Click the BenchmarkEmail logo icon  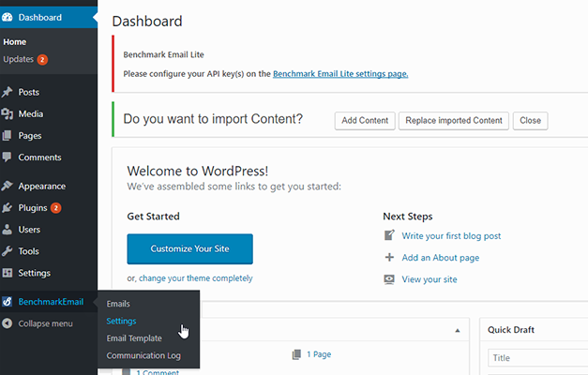(x=8, y=301)
